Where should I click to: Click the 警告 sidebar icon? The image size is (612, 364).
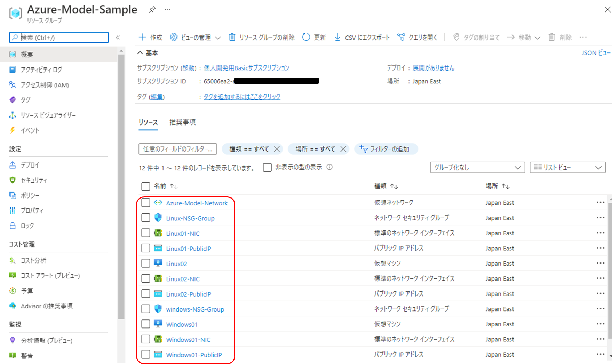pos(13,355)
